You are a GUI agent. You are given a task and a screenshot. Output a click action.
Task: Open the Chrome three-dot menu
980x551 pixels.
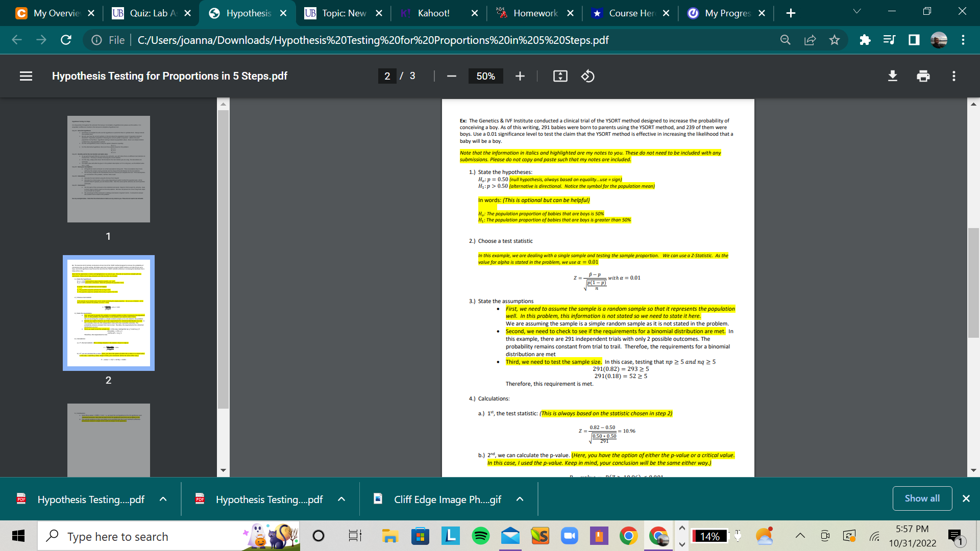[x=963, y=40]
